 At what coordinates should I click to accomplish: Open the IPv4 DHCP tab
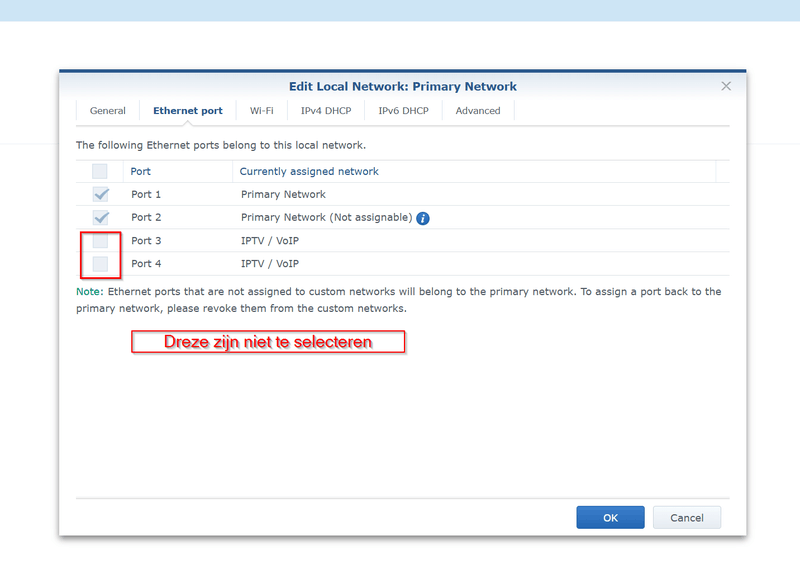(326, 111)
